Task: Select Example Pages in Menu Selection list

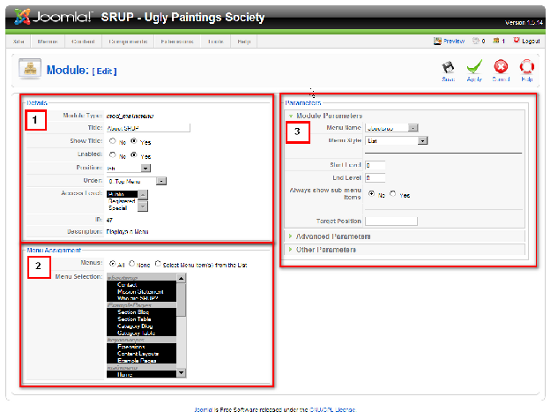Action: (x=141, y=360)
